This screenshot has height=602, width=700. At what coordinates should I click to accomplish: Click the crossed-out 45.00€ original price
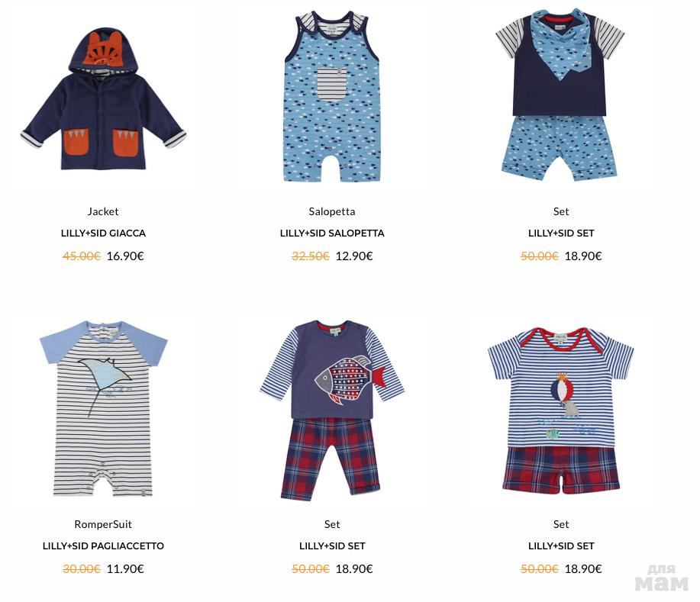pos(81,256)
